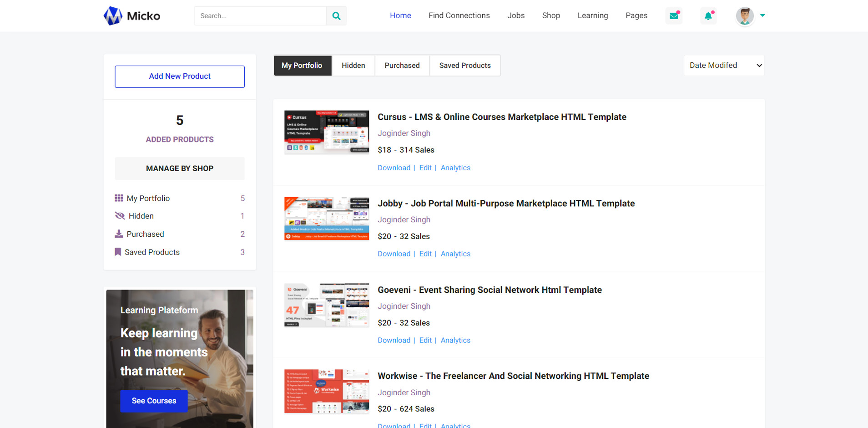Image resolution: width=868 pixels, height=428 pixels.
Task: Click Edit link for the Jobby template
Action: coord(425,254)
